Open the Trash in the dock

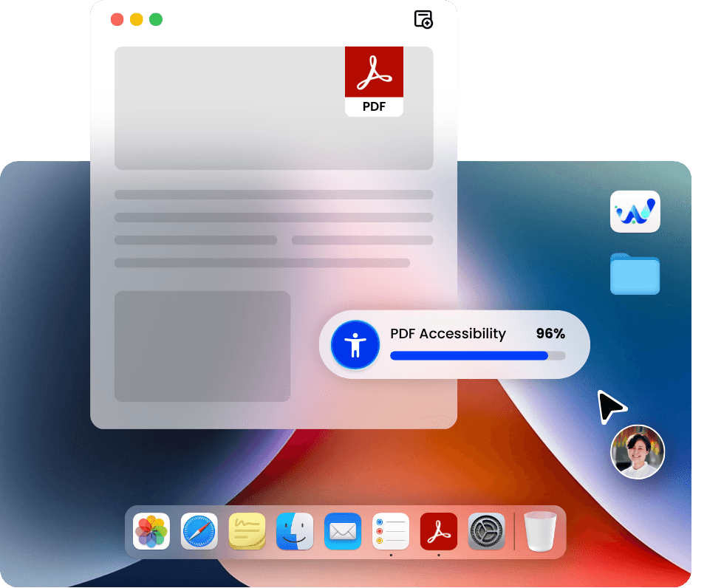tap(540, 531)
